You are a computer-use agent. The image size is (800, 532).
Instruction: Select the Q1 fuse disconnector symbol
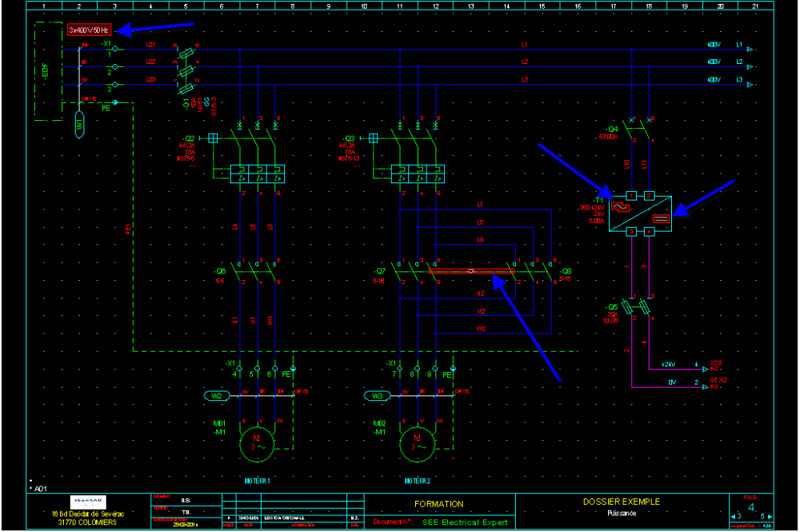(186, 67)
